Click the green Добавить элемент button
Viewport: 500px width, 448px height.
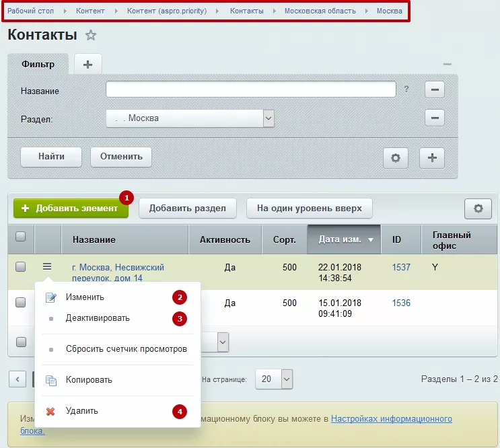pos(71,209)
